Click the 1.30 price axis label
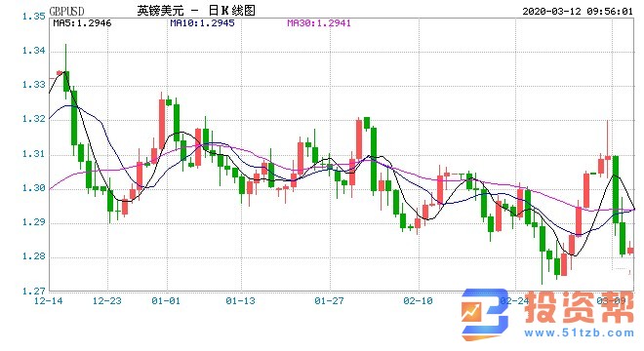 click(34, 188)
